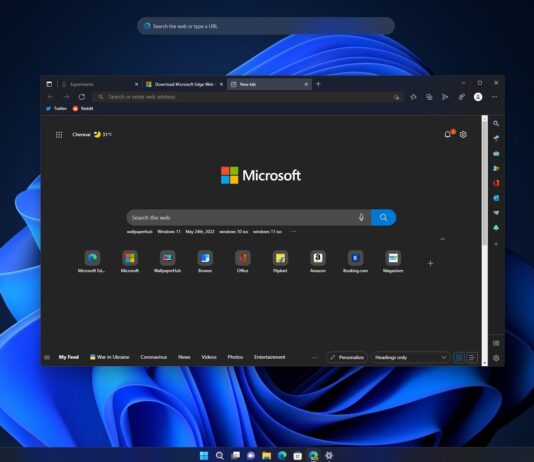Click the voice search microphone icon
Image resolution: width=534 pixels, height=462 pixels.
coord(361,217)
